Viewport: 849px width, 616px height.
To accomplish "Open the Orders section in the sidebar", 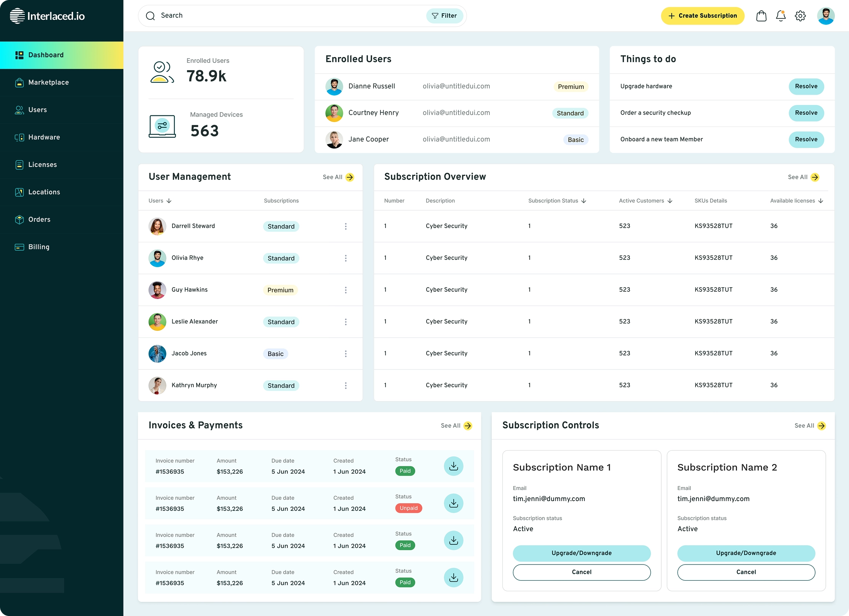I will [39, 219].
